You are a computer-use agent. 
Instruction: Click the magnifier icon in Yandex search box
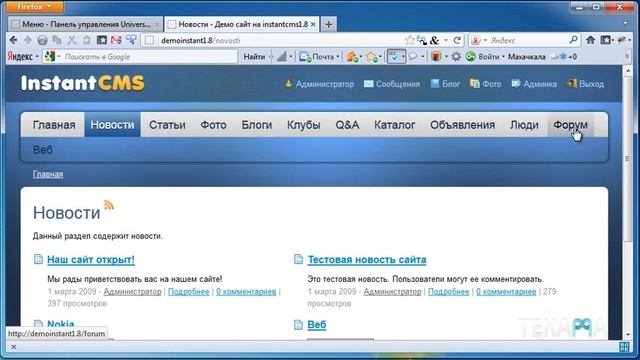click(573, 40)
